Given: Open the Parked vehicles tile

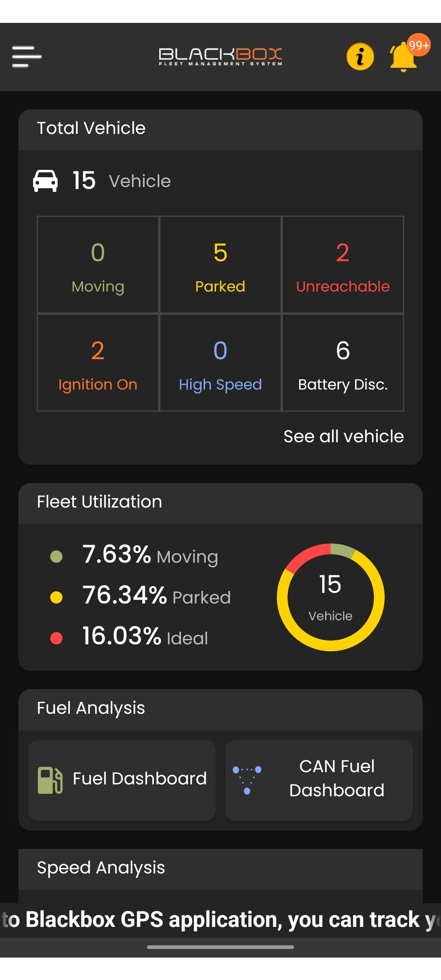Looking at the screenshot, I should 220,265.
